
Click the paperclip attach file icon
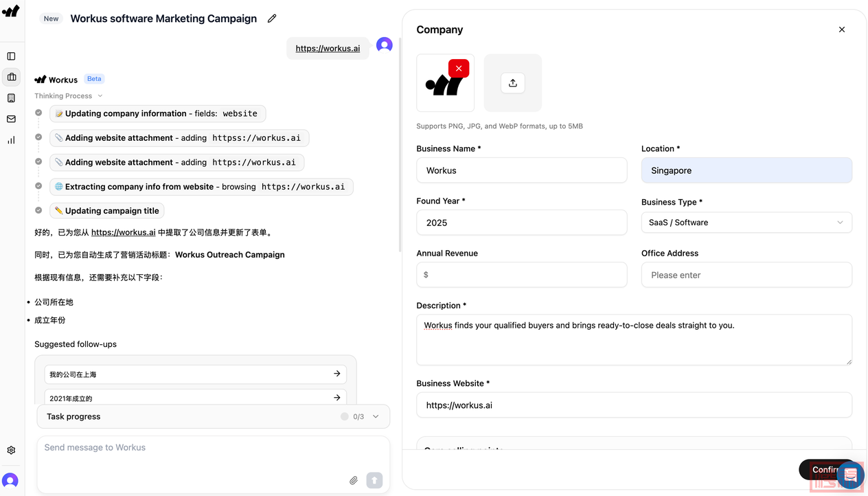(x=354, y=480)
